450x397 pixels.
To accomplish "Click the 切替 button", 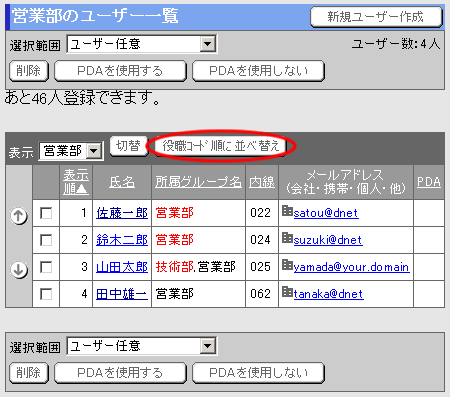I will pyautogui.click(x=128, y=146).
